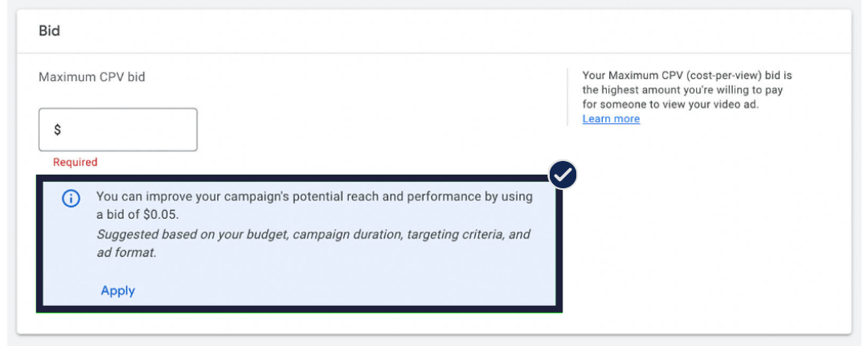Click the vertical divider beside help text
Image resolution: width=868 pixels, height=346 pixels.
pyautogui.click(x=569, y=97)
